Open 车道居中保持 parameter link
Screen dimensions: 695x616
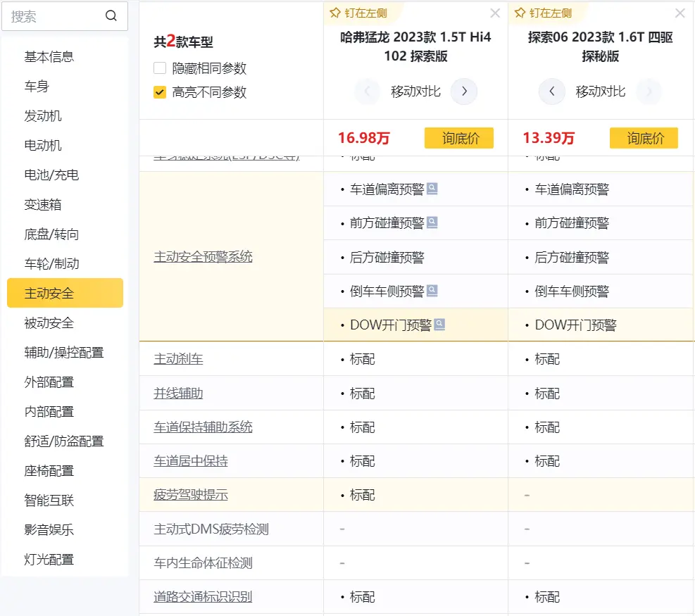(191, 461)
